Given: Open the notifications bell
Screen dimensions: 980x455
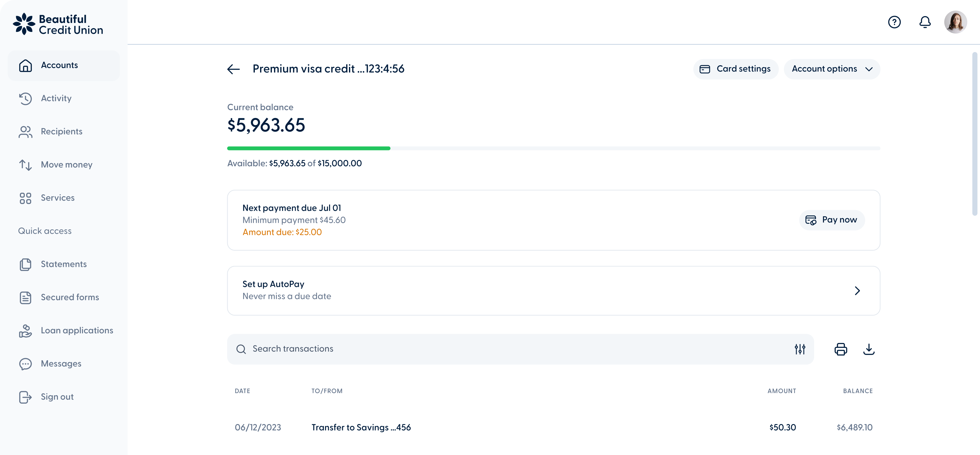Looking at the screenshot, I should 925,23.
